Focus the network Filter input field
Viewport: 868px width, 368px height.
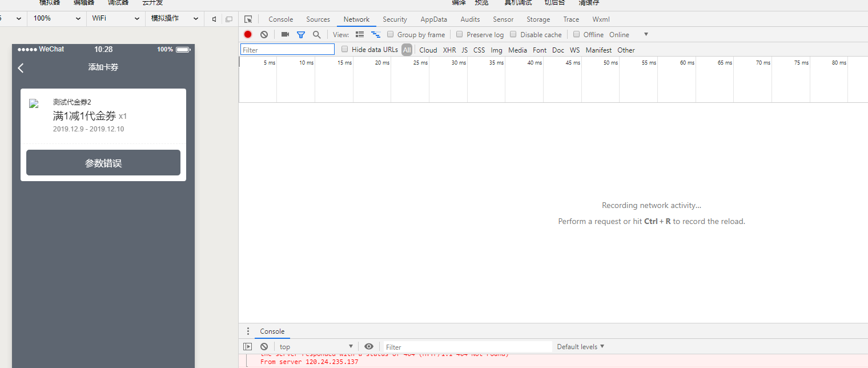coord(287,50)
